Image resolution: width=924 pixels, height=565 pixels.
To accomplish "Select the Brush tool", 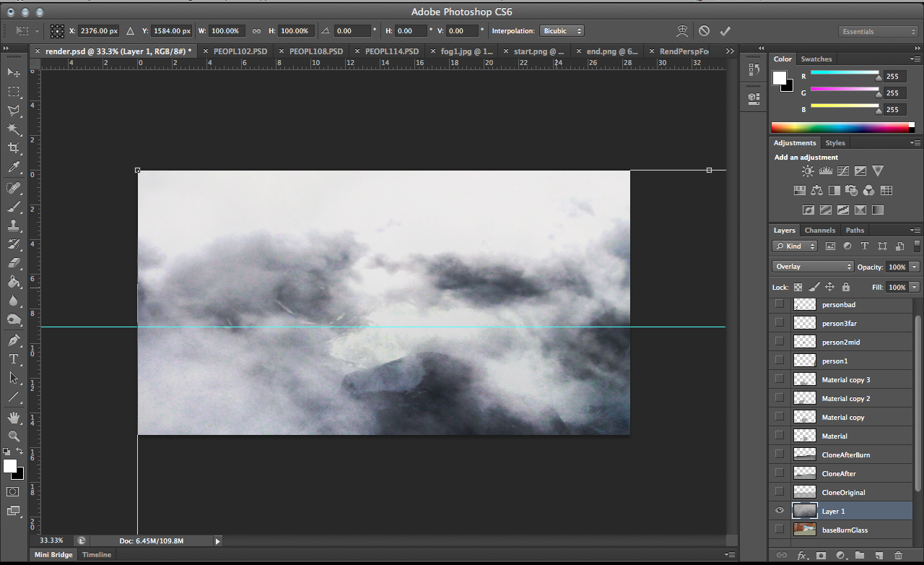I will click(14, 207).
